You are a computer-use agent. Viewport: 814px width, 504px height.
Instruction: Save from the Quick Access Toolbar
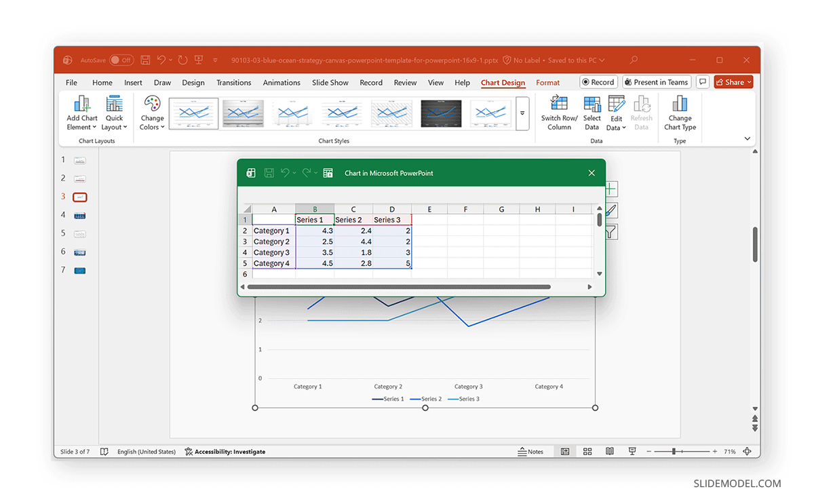145,60
